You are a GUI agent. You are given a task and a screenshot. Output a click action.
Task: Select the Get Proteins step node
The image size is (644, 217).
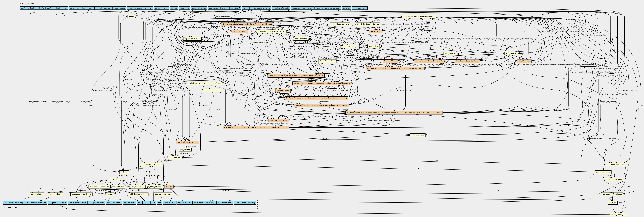pyautogui.click(x=376, y=31)
